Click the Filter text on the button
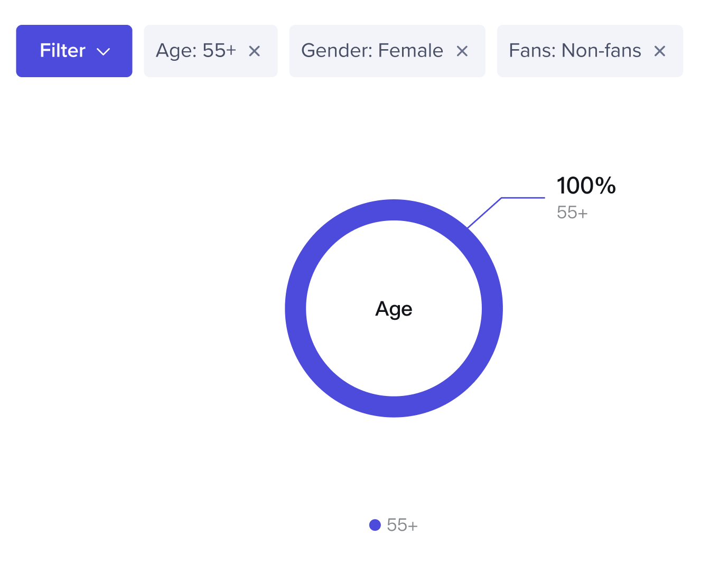 (x=62, y=51)
